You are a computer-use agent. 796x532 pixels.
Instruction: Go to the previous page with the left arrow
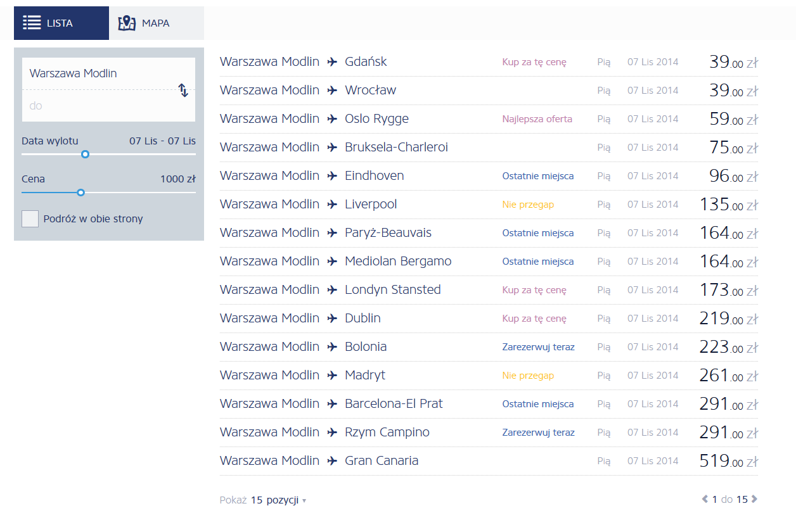pos(705,499)
